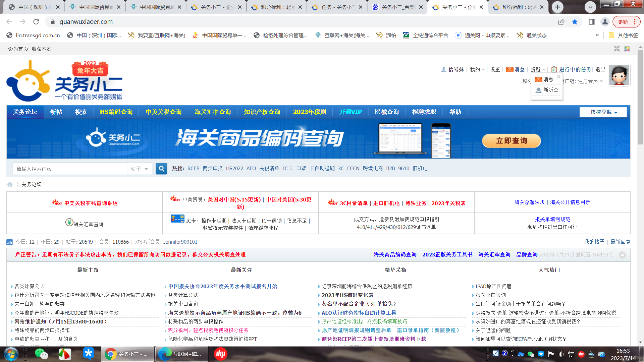Open 我的帖子 link
The width and height of the screenshot is (644, 362).
594,242
